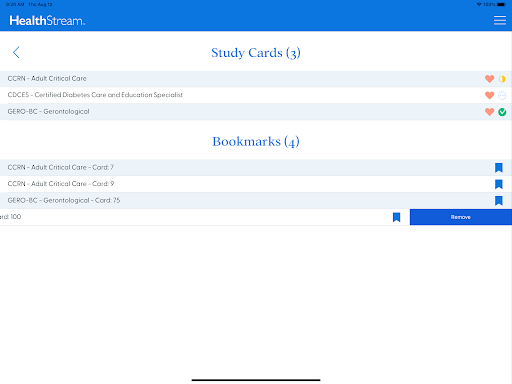Click the bookmark icon for Card 100
The image size is (512, 384).
point(396,217)
